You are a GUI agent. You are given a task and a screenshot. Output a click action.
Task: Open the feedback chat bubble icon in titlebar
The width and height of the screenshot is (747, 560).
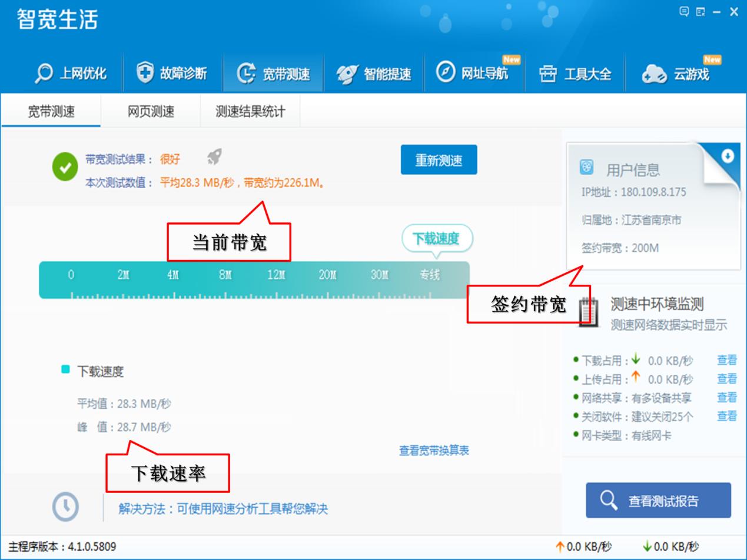tap(683, 11)
